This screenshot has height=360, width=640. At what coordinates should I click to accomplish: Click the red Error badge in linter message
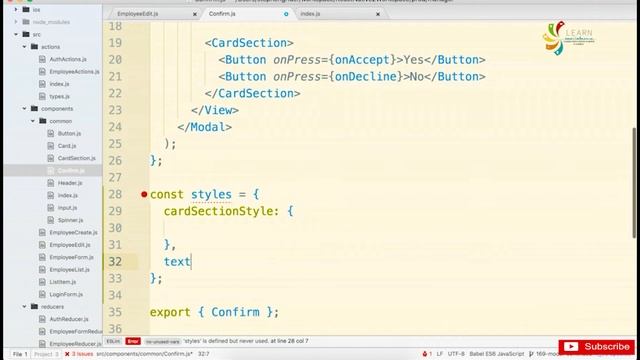click(133, 341)
